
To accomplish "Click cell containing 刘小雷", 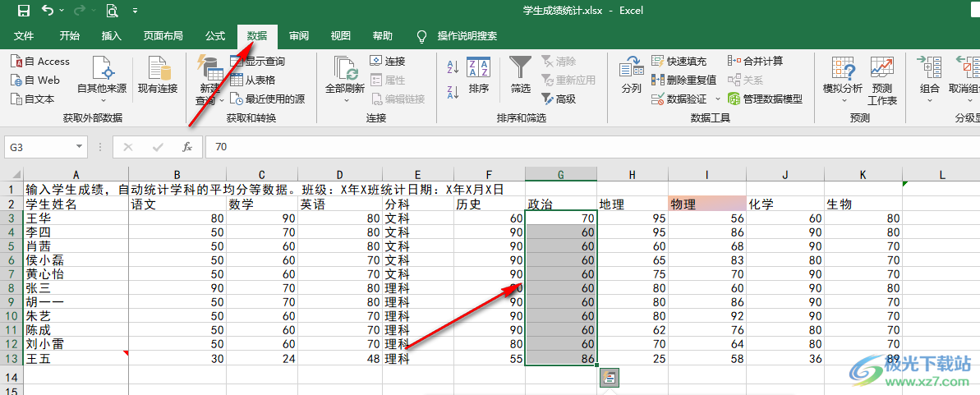I will 76,344.
